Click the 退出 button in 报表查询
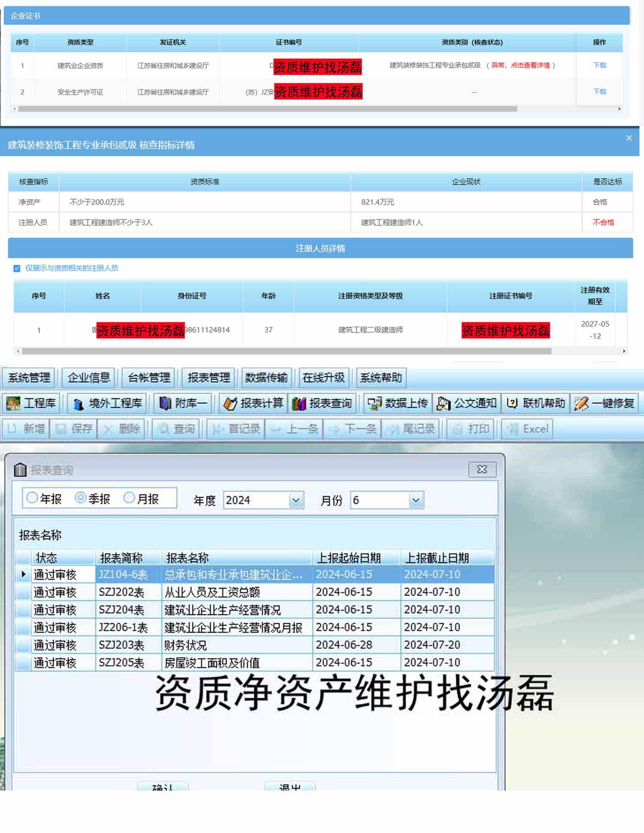The image size is (644, 833). pyautogui.click(x=290, y=787)
